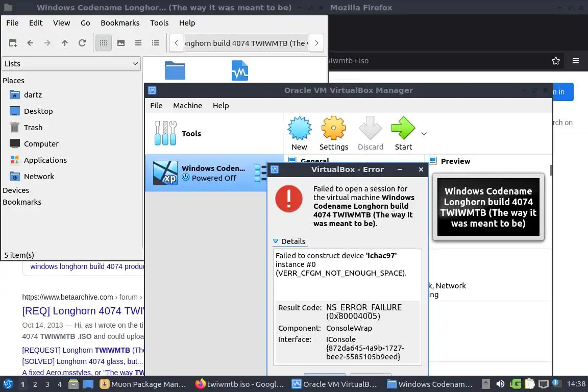Switch to Firefox twiwmtb iso taskbar entry

click(239, 384)
